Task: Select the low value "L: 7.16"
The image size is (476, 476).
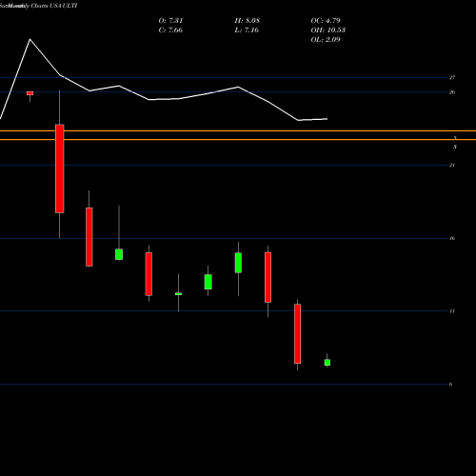Action: click(247, 30)
